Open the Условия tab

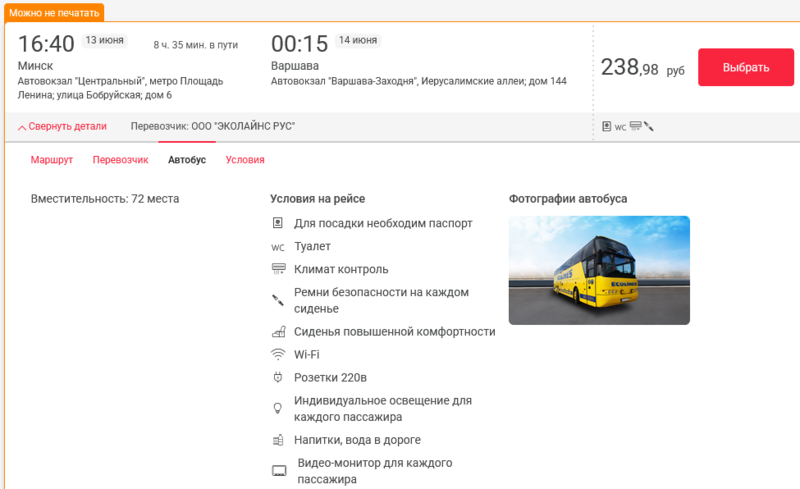245,160
